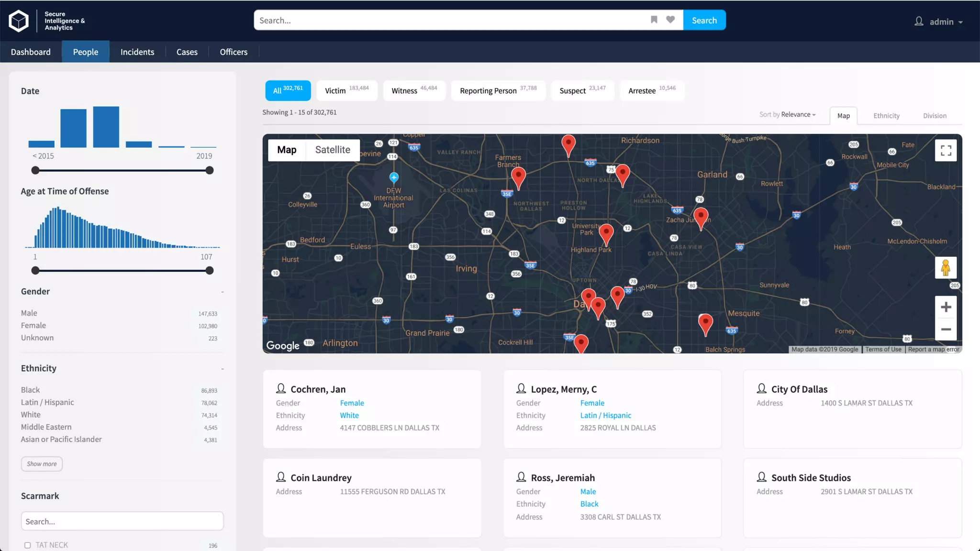Switch map to Satellite view

[x=333, y=150]
